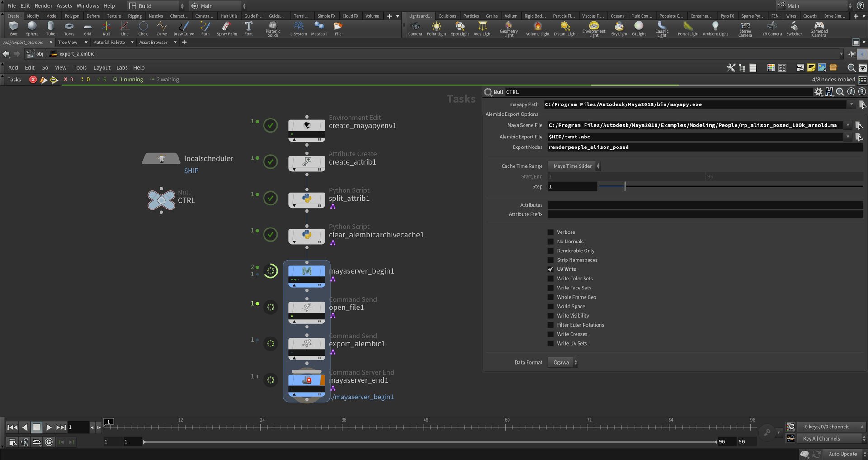The image size is (868, 460).
Task: Jump to the first frame
Action: pos(12,427)
